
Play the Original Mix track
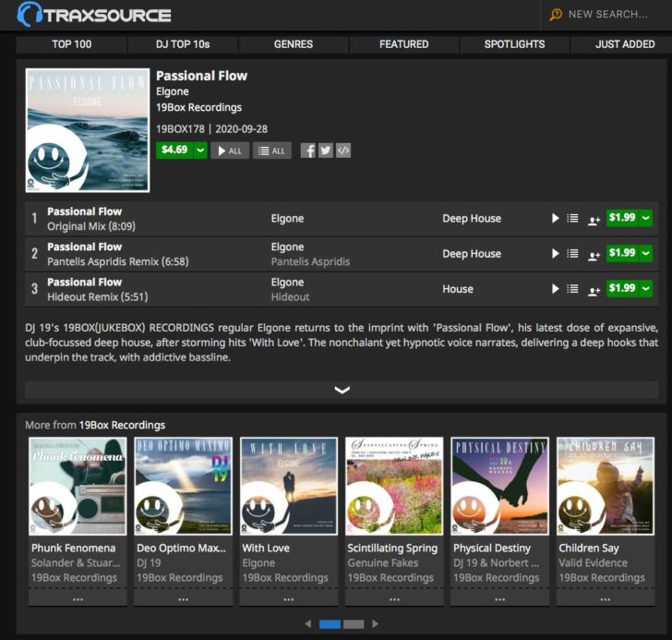tap(555, 218)
